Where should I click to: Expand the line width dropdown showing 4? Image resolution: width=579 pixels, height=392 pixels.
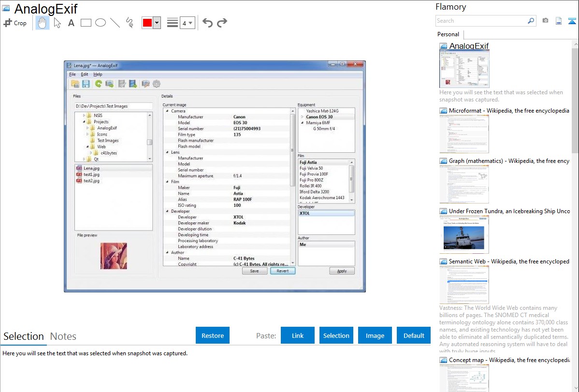187,23
